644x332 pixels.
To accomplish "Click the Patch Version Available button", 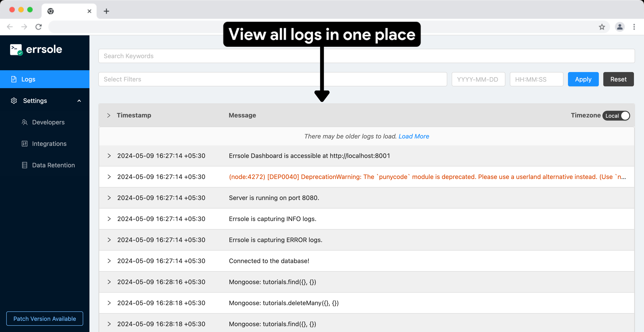I will pos(45,319).
